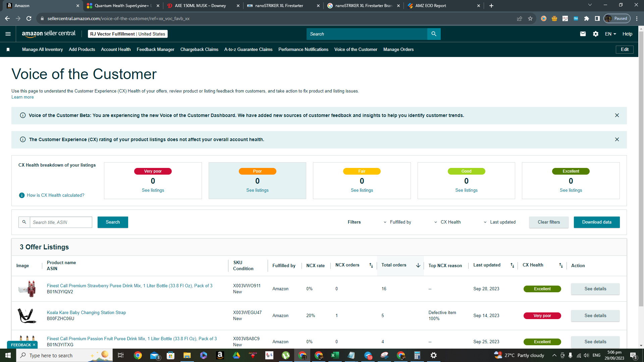644x362 pixels.
Task: Expand the CX Health filter dropdown
Action: click(447, 222)
